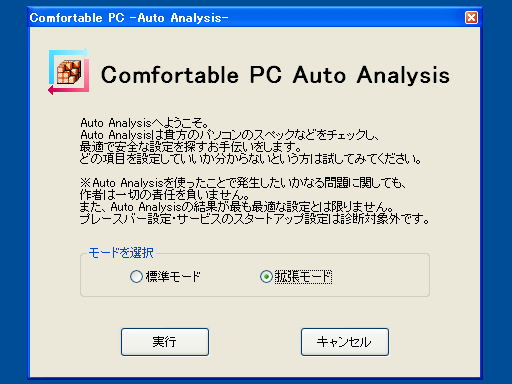Click the プレースバー設定 exclusion note line
The image size is (512, 384).
(x=255, y=219)
